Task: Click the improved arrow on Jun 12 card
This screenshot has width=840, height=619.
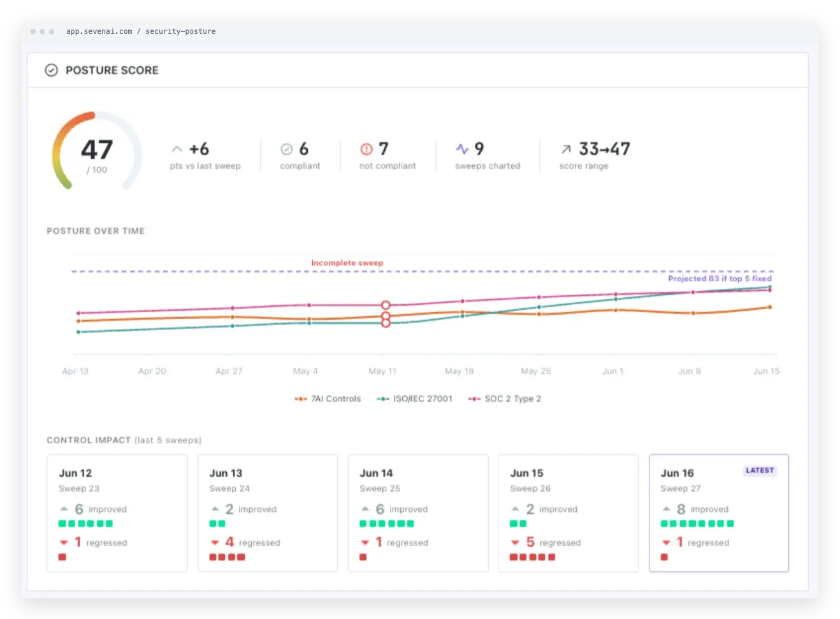Action: click(x=64, y=509)
